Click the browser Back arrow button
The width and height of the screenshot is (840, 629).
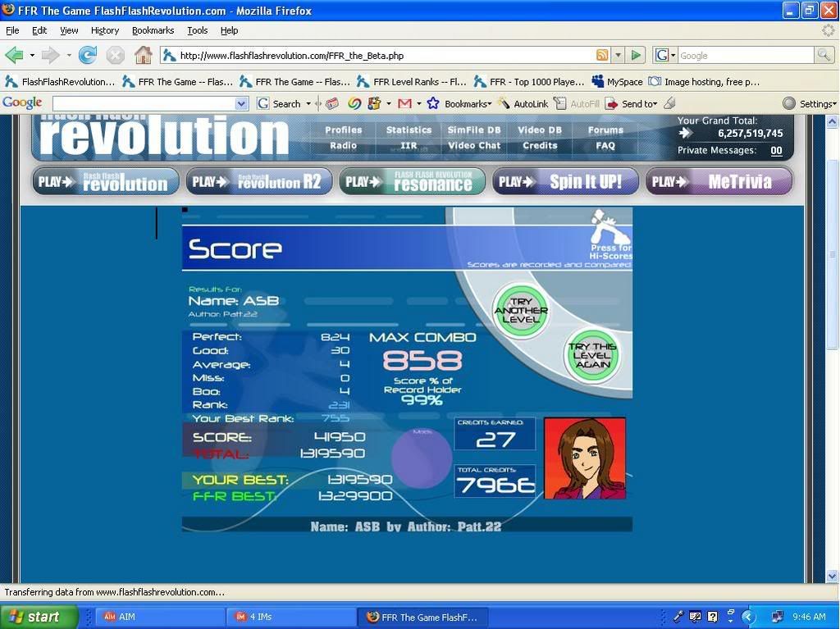(14, 56)
